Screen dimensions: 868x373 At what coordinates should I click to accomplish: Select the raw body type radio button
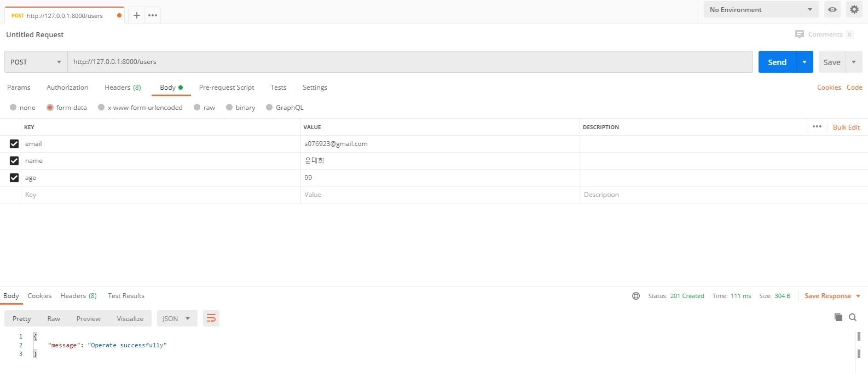point(197,108)
